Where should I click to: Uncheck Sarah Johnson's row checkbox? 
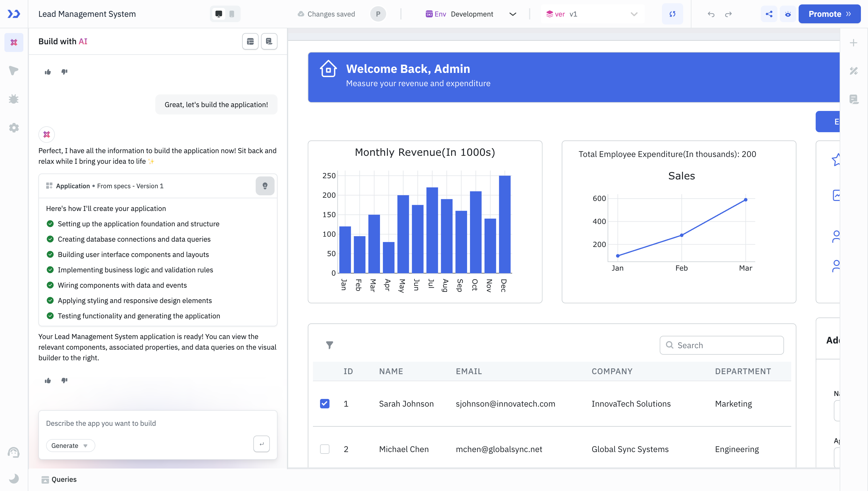point(324,403)
